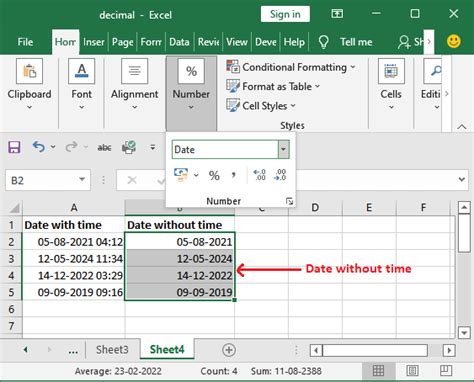Switch to Normal view in status bar

click(x=378, y=371)
